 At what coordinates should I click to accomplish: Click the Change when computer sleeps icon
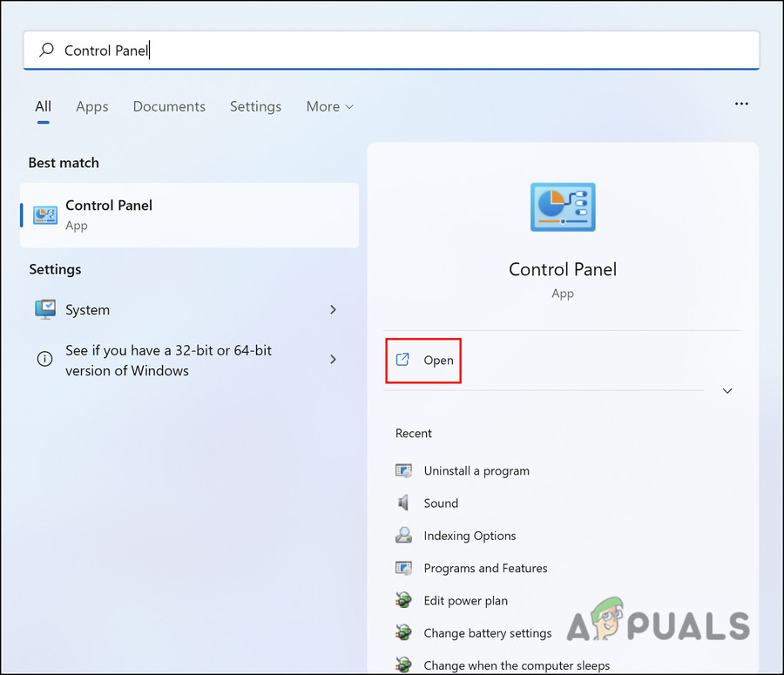click(403, 665)
